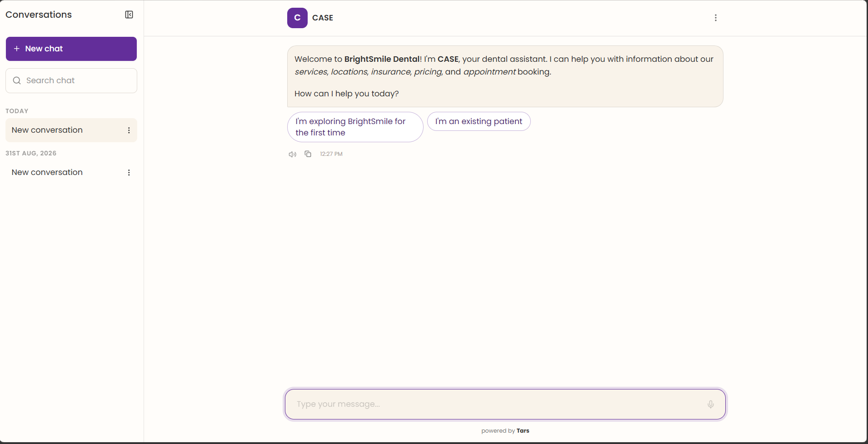Click the Conversations sidebar heading
This screenshot has width=868, height=444.
(x=39, y=15)
